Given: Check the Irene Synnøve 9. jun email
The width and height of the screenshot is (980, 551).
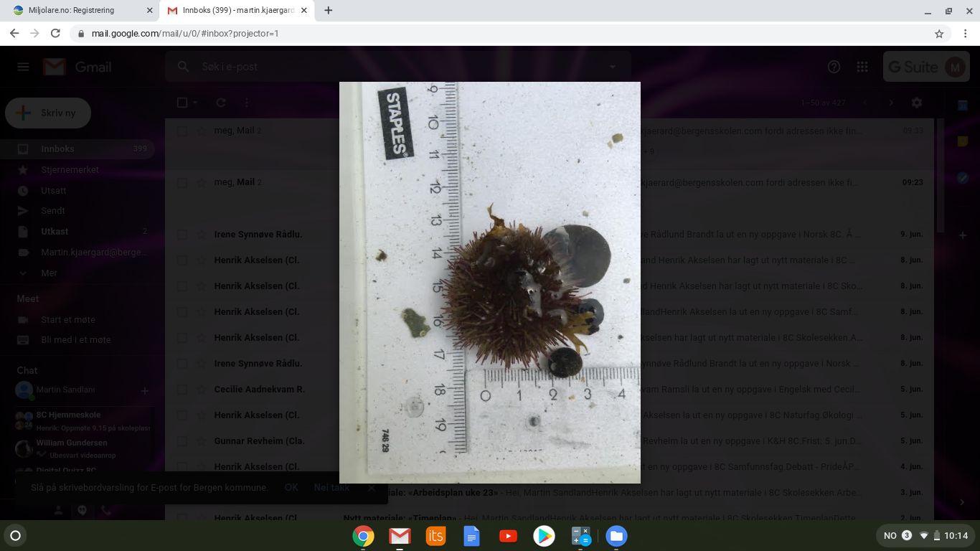Looking at the screenshot, I should pyautogui.click(x=182, y=234).
